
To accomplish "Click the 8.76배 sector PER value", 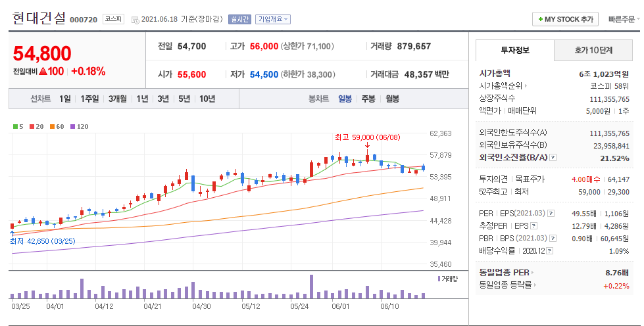I will 617,273.
